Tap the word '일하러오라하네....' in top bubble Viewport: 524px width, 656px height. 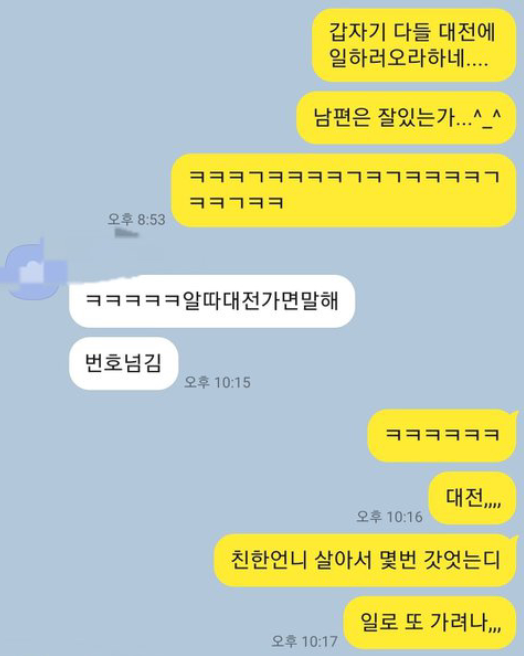pyautogui.click(x=409, y=58)
